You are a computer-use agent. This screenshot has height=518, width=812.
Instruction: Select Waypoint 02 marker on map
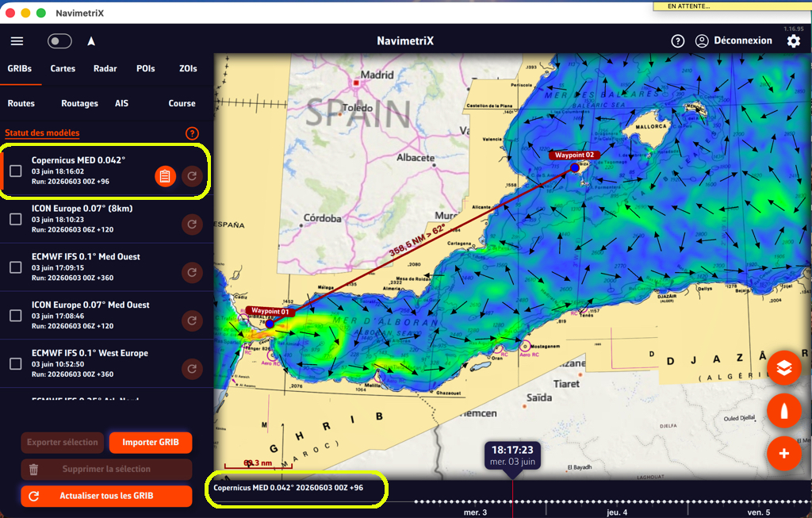pos(575,167)
